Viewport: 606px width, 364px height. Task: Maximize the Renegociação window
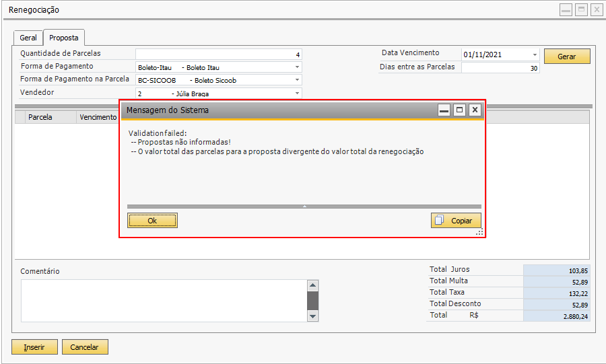pos(581,9)
